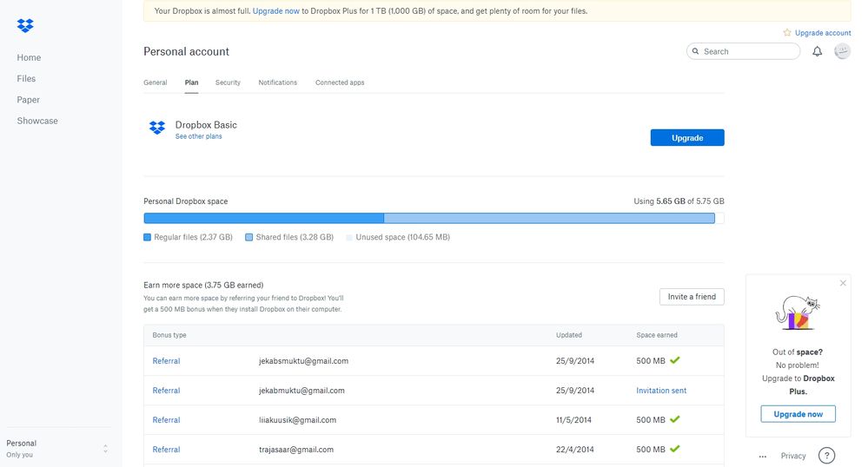This screenshot has width=868, height=467.
Task: Focus the Search input field
Action: 748,51
